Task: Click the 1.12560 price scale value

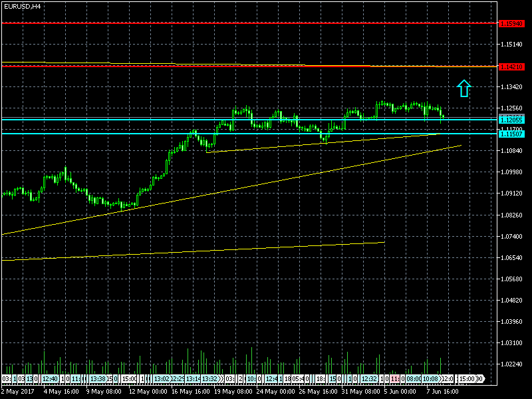Action: tap(511, 108)
